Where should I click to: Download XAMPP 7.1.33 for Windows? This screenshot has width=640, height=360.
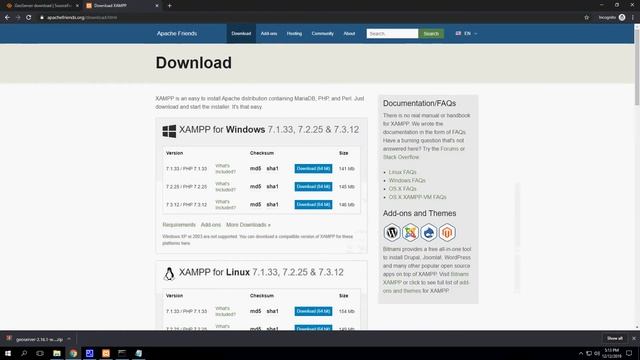pos(313,169)
